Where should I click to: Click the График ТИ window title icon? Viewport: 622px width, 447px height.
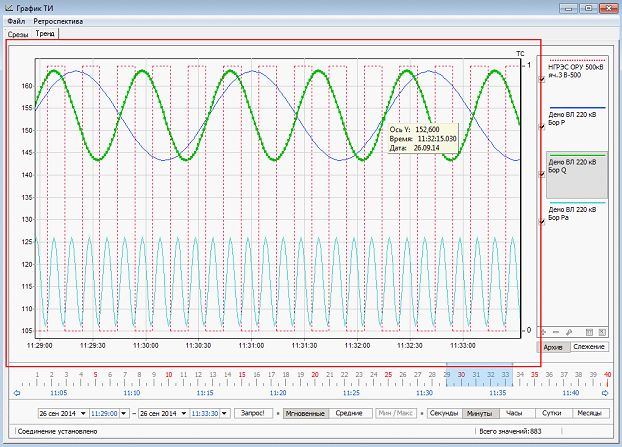pyautogui.click(x=9, y=7)
